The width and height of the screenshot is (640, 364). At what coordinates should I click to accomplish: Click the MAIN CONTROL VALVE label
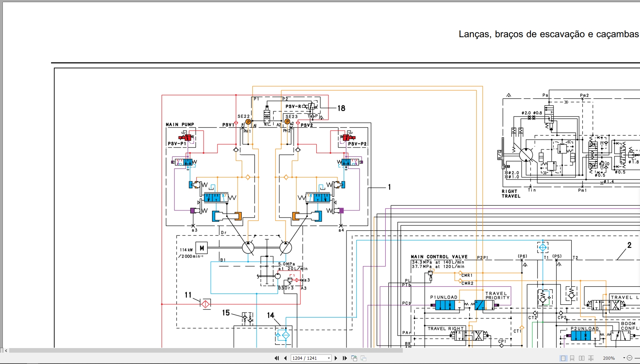click(439, 257)
